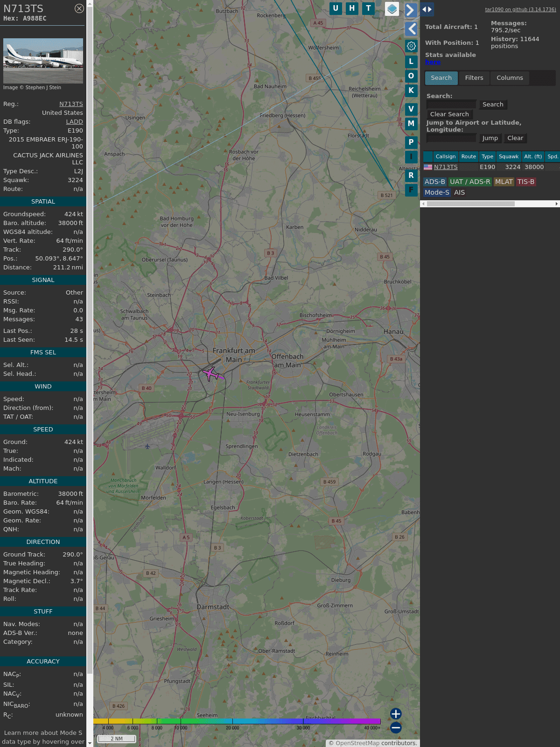Toggle the U map button
The width and height of the screenshot is (560, 747).
click(336, 8)
